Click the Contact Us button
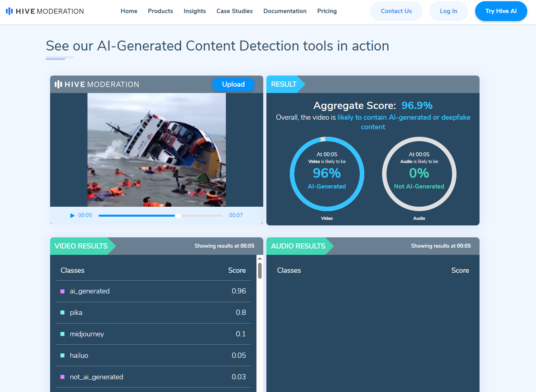This screenshot has height=392, width=536. 396,11
